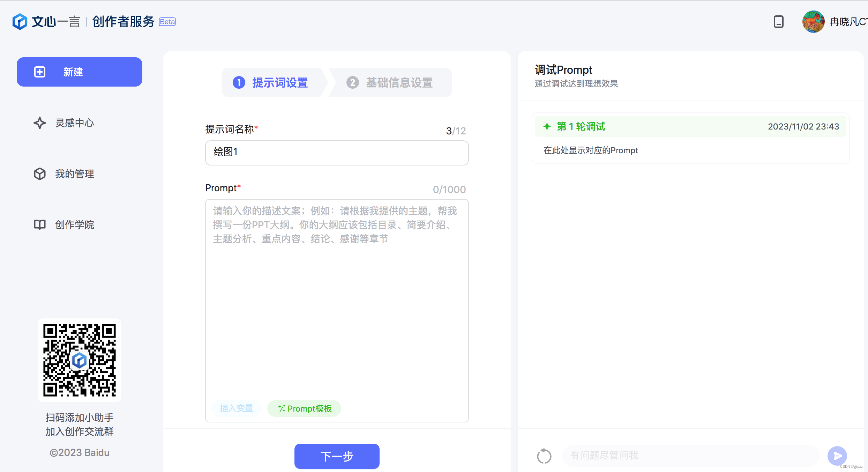Open the user avatar profile picture
868x472 pixels.
[813, 22]
